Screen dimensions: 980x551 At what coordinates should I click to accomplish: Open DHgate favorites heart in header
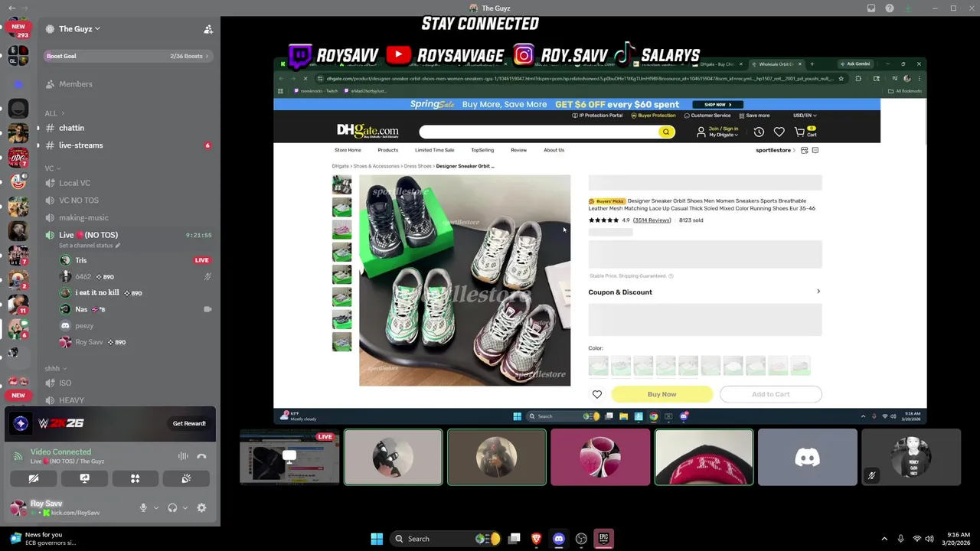pos(779,132)
